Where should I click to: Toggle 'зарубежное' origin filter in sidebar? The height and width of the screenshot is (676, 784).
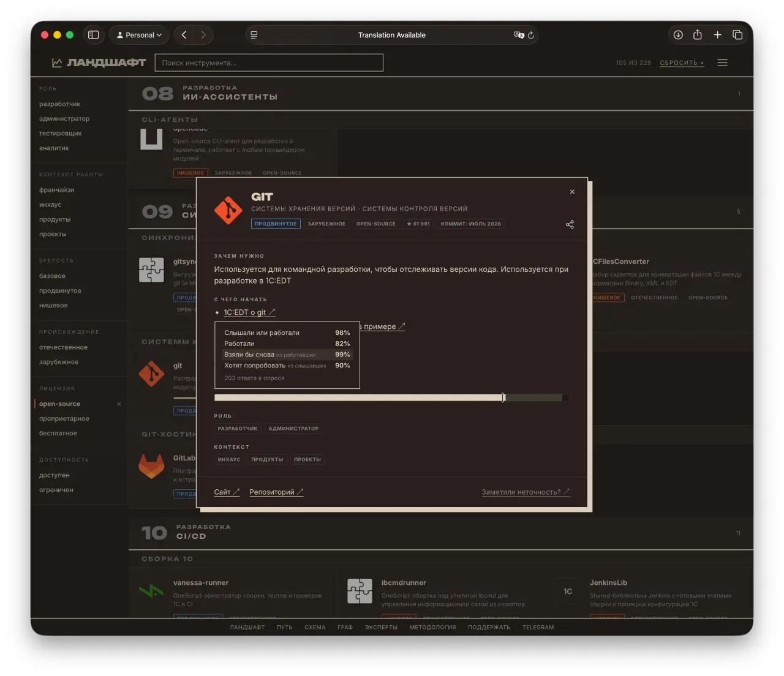[x=59, y=362]
